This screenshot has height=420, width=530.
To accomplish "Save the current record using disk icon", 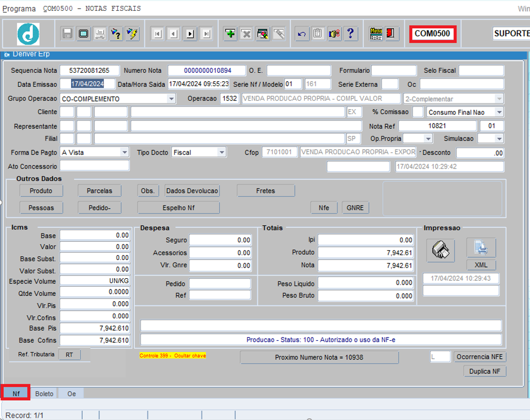I will 66,33.
